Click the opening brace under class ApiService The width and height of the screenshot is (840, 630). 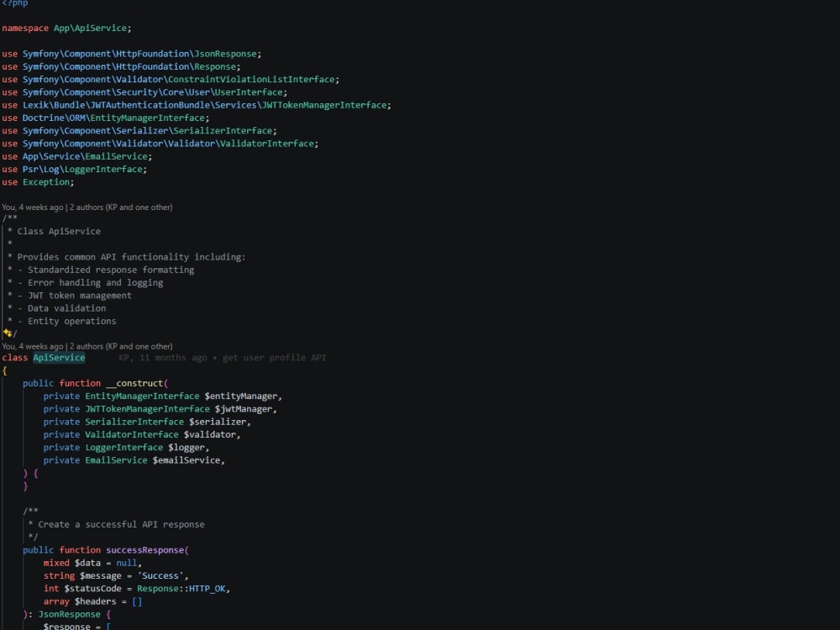pyautogui.click(x=4, y=370)
